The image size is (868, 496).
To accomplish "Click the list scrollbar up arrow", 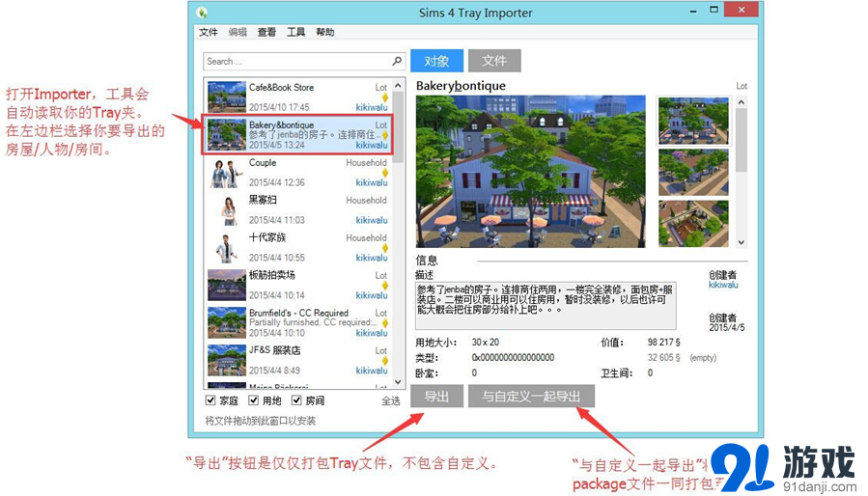I will 398,86.
